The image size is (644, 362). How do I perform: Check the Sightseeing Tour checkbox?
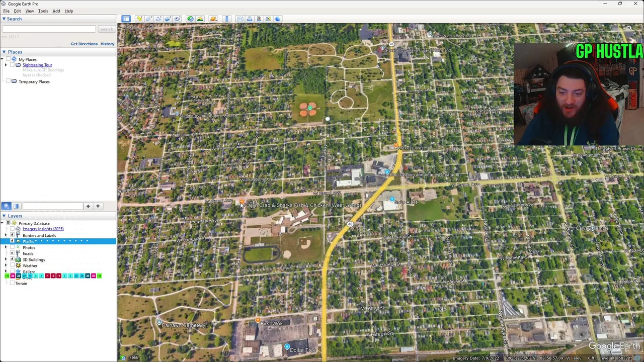coord(12,65)
